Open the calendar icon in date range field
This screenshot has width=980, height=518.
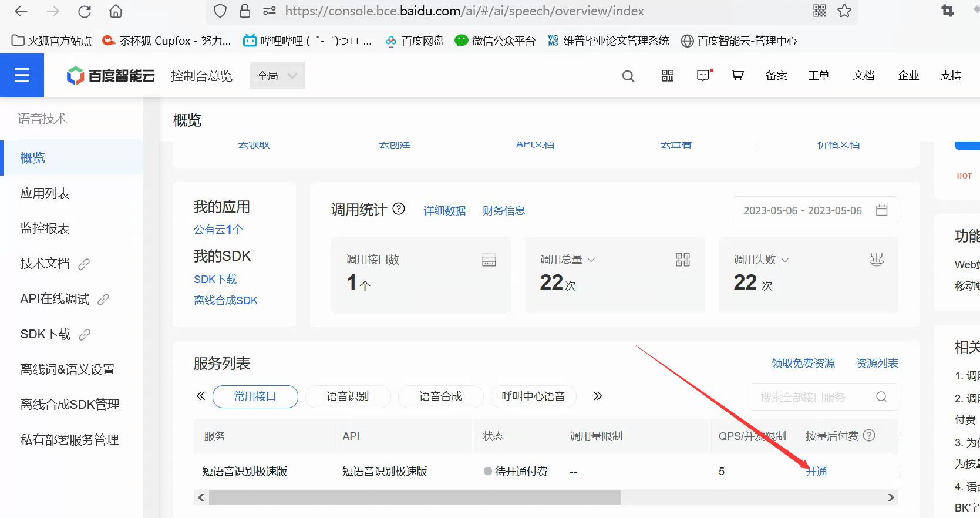(x=881, y=210)
